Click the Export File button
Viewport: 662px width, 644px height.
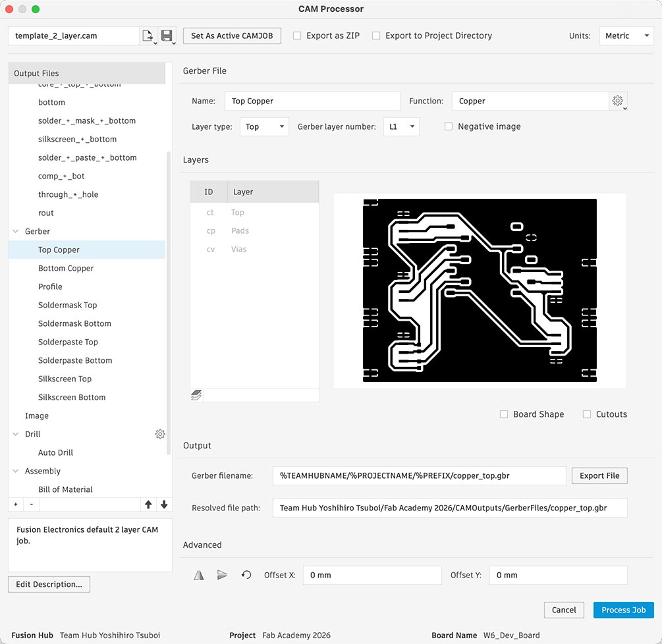599,475
